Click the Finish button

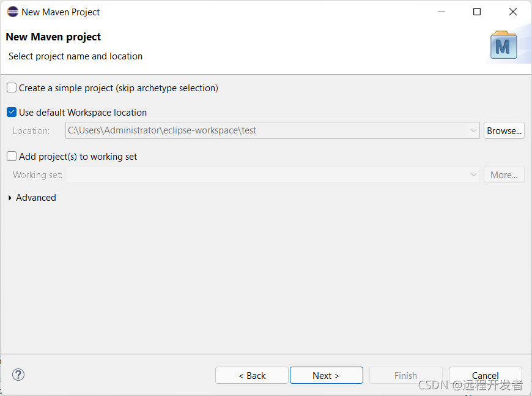[406, 375]
